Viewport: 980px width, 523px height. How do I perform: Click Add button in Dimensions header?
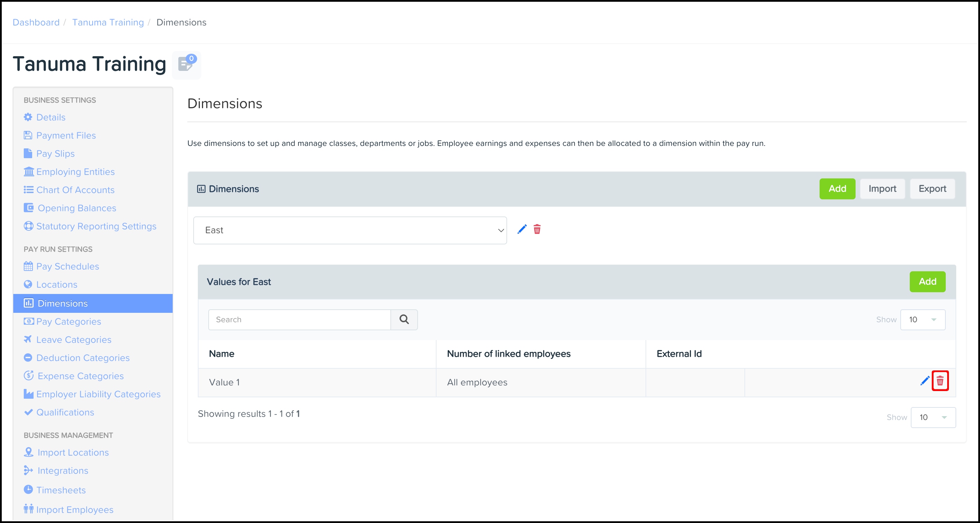837,189
